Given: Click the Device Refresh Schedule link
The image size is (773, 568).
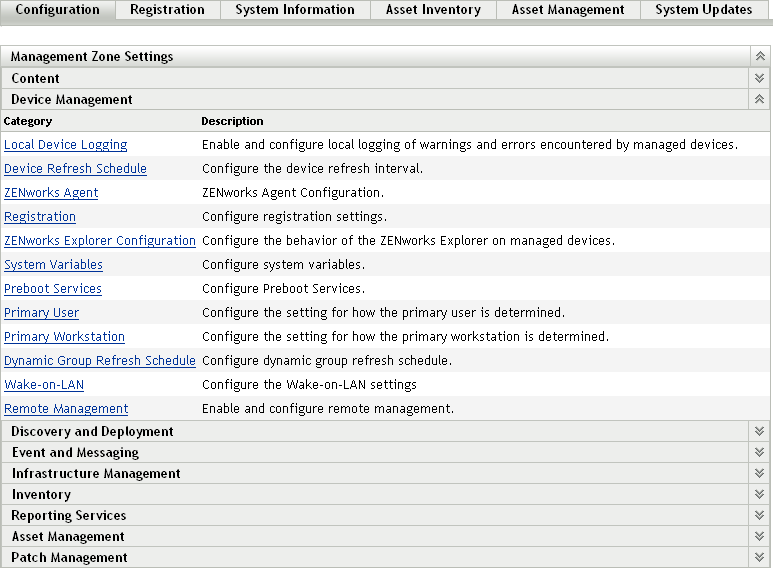Looking at the screenshot, I should click(76, 169).
